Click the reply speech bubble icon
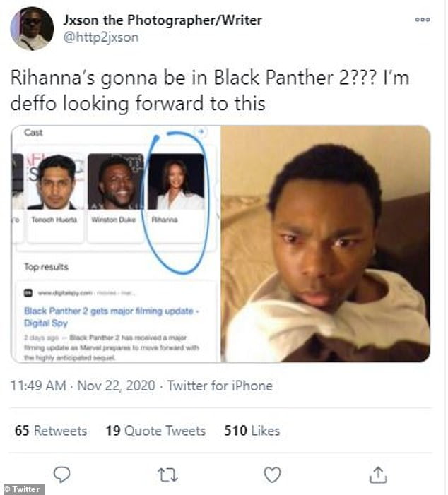This screenshot has height=495, width=448. click(x=61, y=475)
